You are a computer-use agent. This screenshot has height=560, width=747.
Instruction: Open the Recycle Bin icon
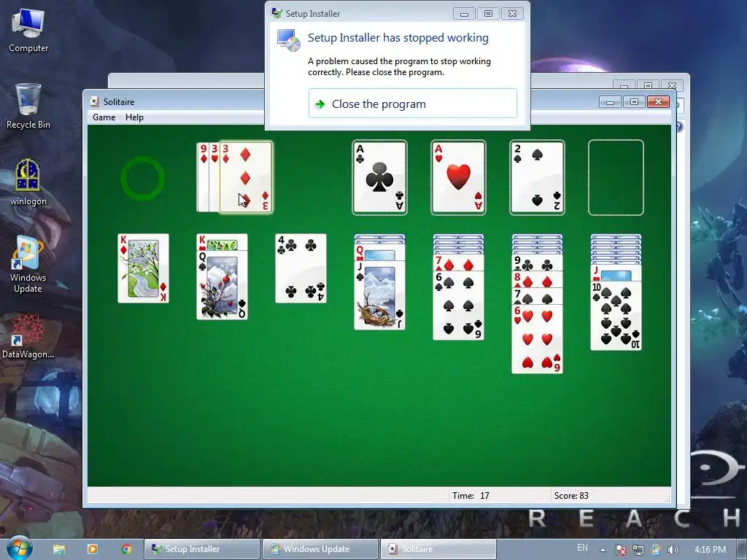tap(28, 106)
